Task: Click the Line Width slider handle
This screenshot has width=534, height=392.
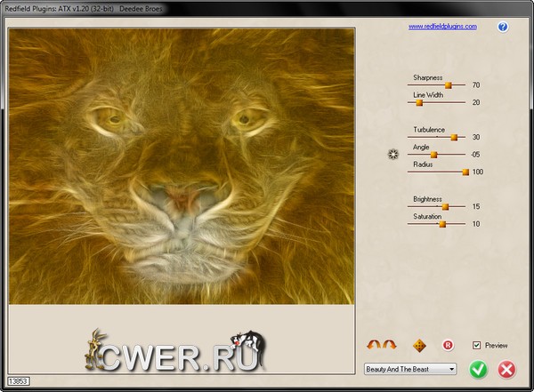Action: click(x=419, y=103)
